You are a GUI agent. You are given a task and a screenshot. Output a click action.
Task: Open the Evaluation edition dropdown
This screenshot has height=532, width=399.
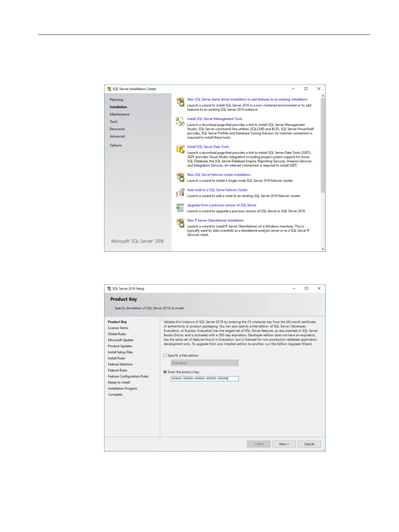coord(205,363)
